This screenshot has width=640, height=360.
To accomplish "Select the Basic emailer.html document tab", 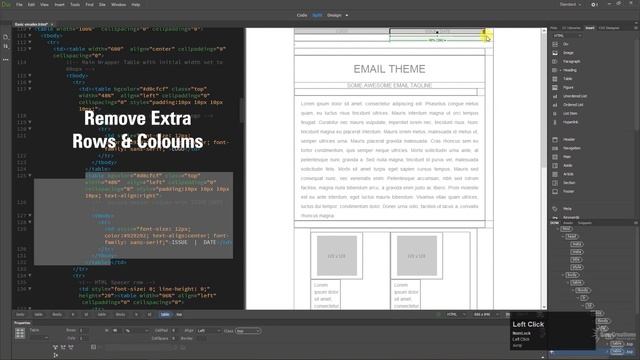I will tap(31, 24).
